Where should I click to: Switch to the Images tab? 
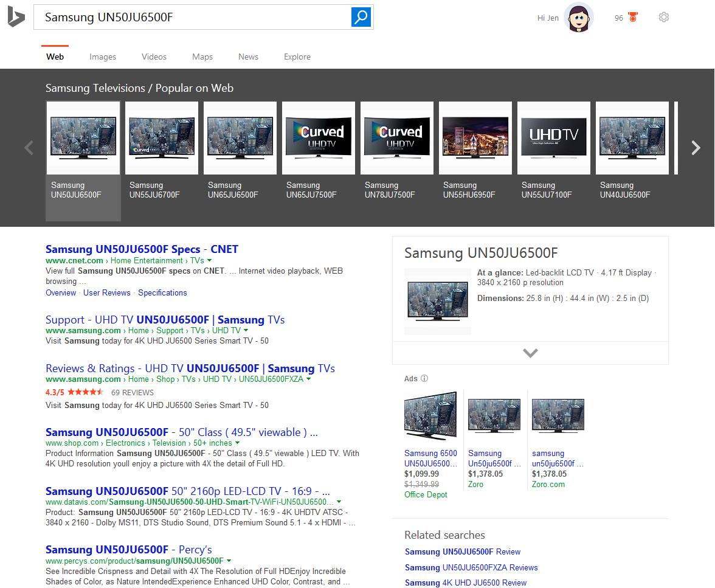[x=103, y=57]
